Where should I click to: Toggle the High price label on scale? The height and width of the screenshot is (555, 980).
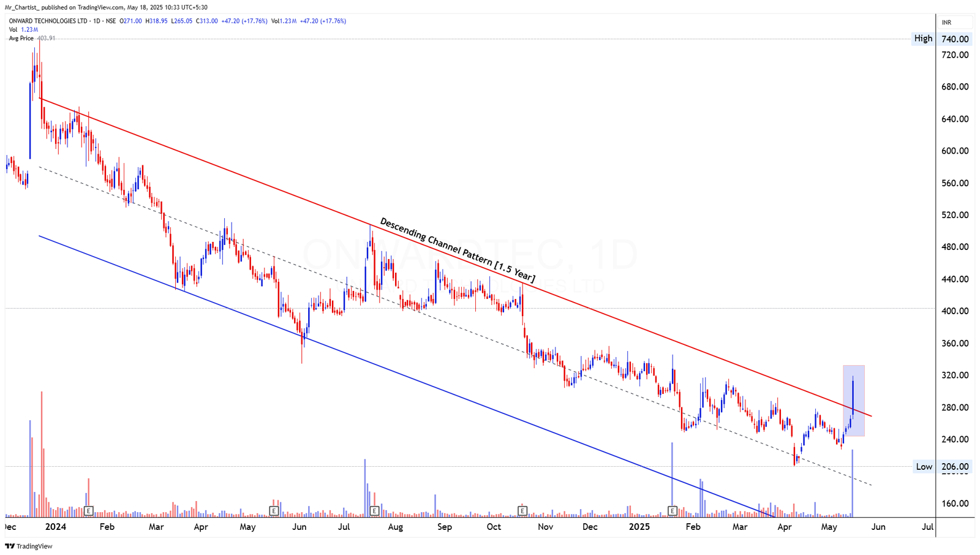pyautogui.click(x=923, y=38)
